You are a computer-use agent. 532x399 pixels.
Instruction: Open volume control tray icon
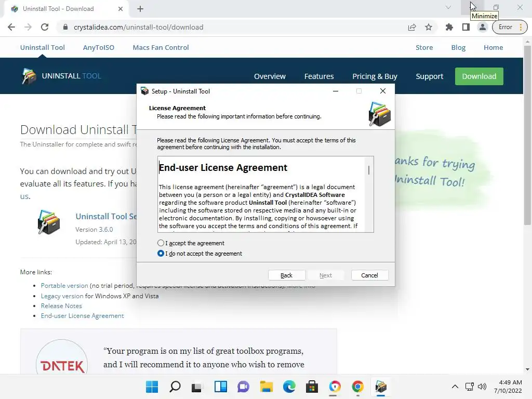[482, 387]
